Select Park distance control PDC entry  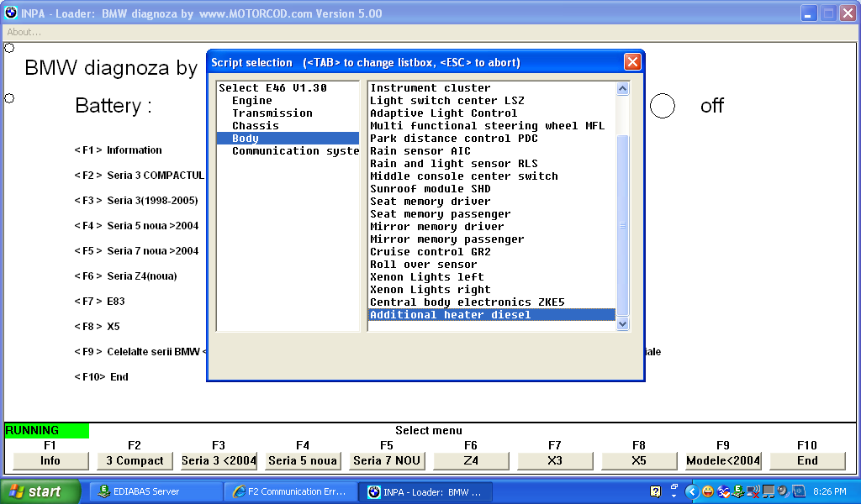tap(453, 139)
